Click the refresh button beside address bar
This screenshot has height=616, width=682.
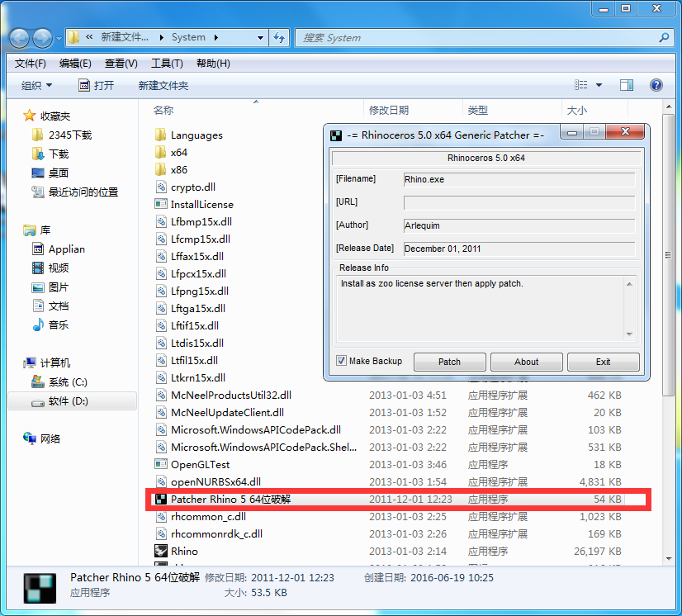(x=279, y=38)
